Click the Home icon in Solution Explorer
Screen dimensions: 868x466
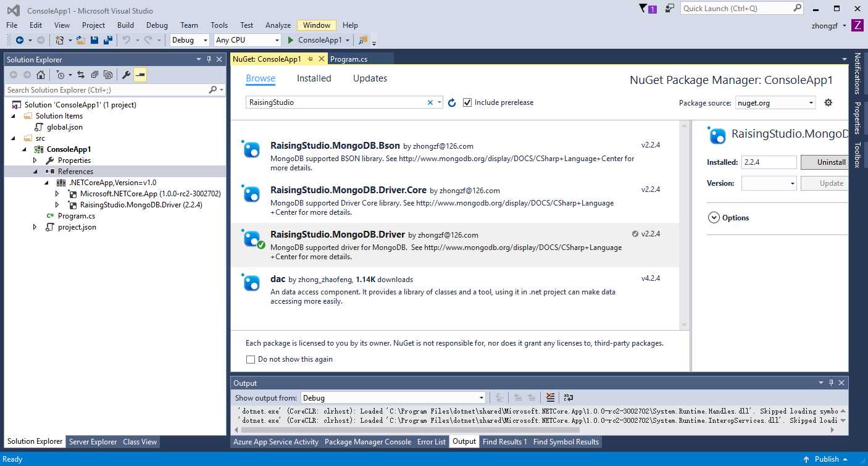click(41, 75)
